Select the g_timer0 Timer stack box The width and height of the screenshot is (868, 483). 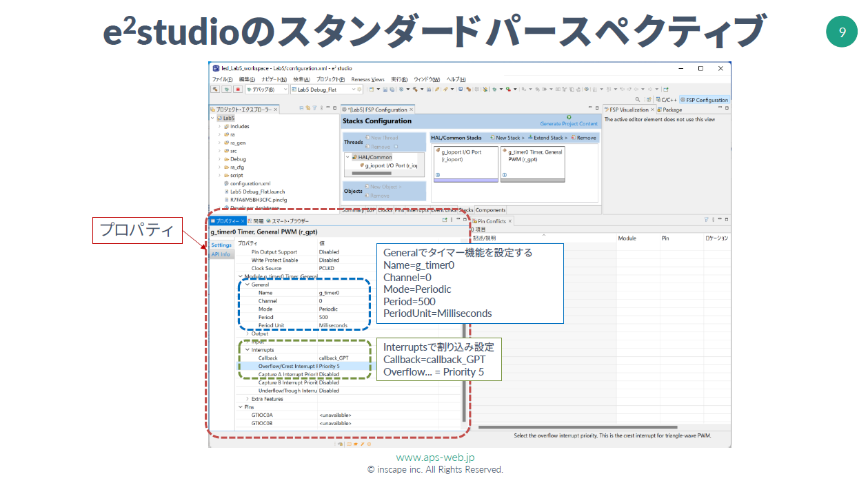pyautogui.click(x=532, y=163)
